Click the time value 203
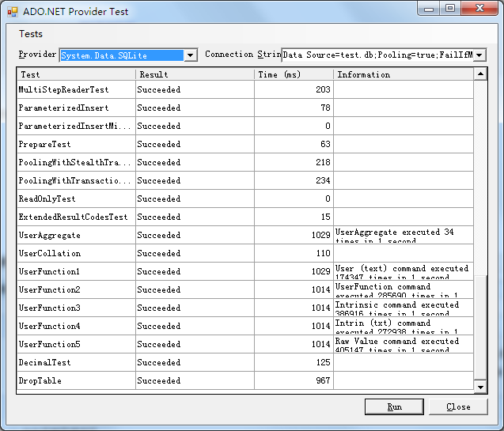Screen dimensions: 504x431 tap(323, 89)
